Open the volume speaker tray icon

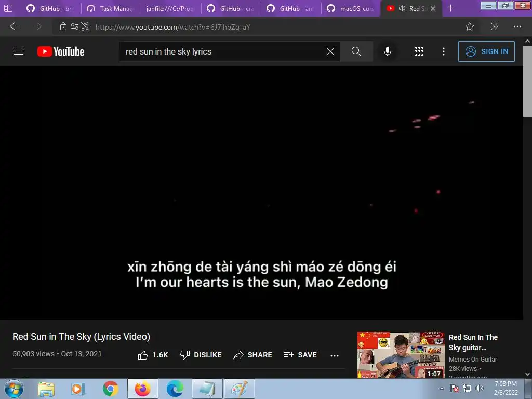click(x=480, y=389)
